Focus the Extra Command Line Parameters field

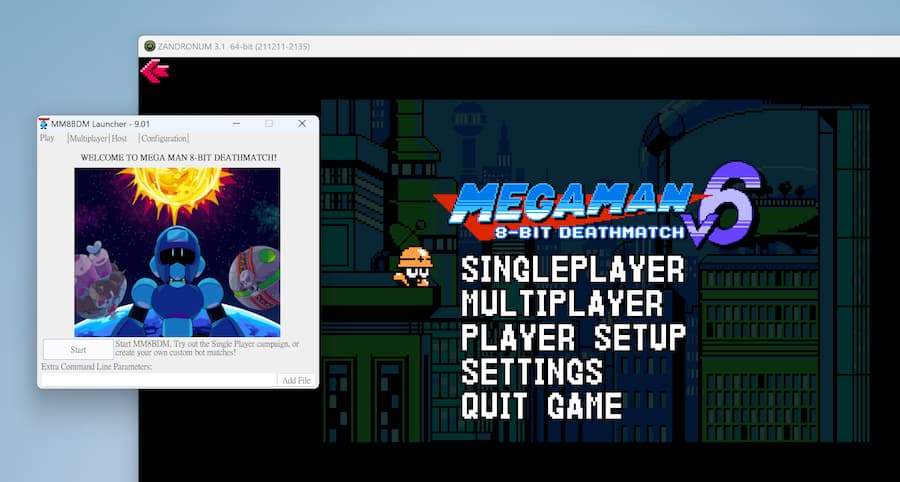(x=159, y=380)
